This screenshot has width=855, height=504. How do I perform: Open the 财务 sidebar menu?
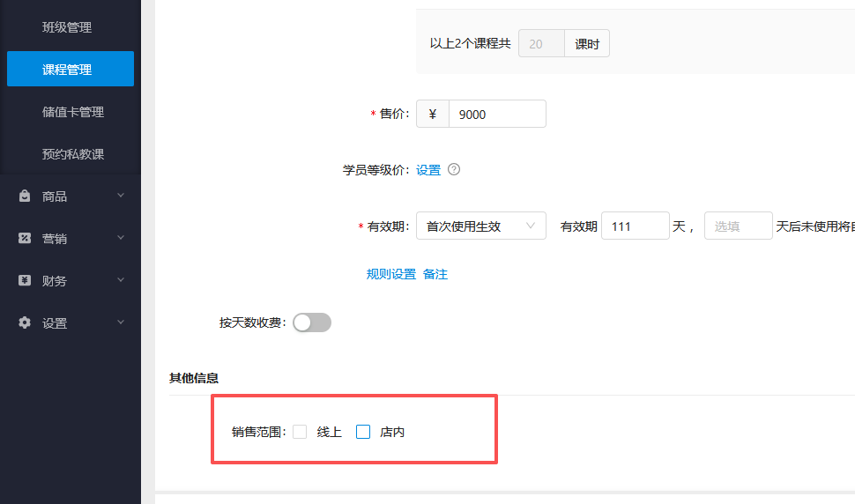tap(71, 280)
